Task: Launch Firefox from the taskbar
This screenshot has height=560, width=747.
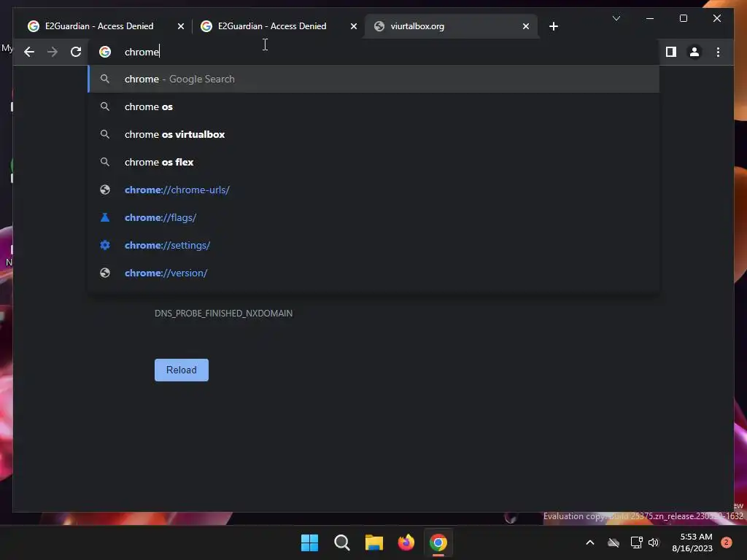Action: (406, 542)
